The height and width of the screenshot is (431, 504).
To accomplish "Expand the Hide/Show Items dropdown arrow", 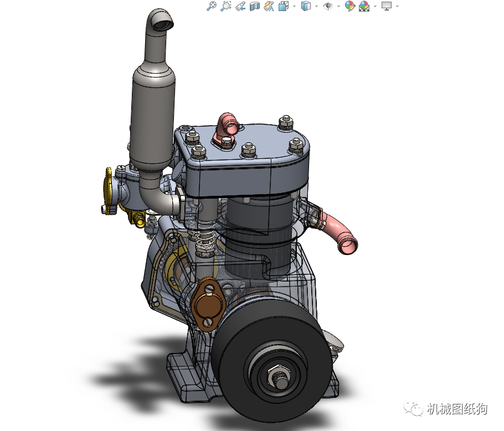I will (338, 6).
